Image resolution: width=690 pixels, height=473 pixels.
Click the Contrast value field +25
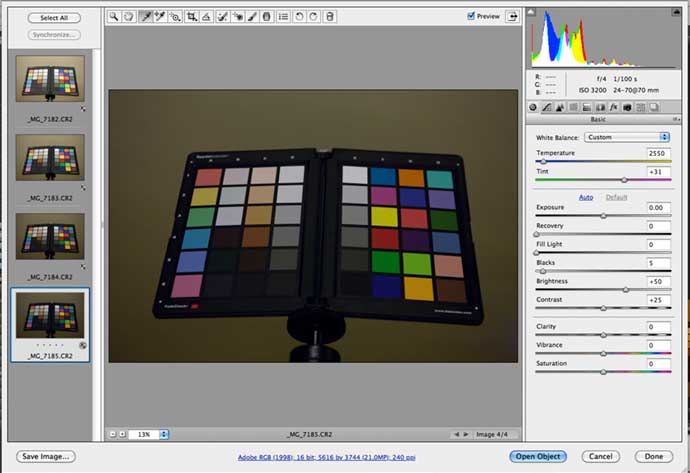(659, 300)
